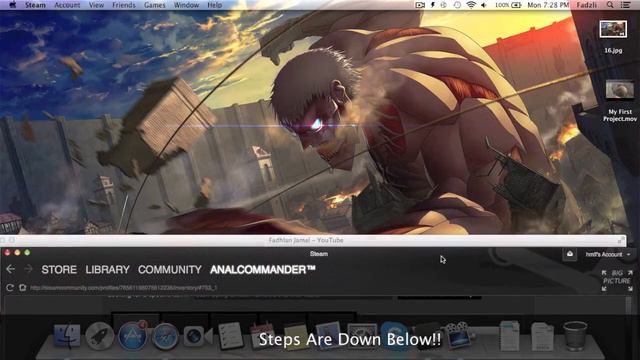Expand the Steam account dropdown
This screenshot has height=360, width=640.
[x=608, y=254]
